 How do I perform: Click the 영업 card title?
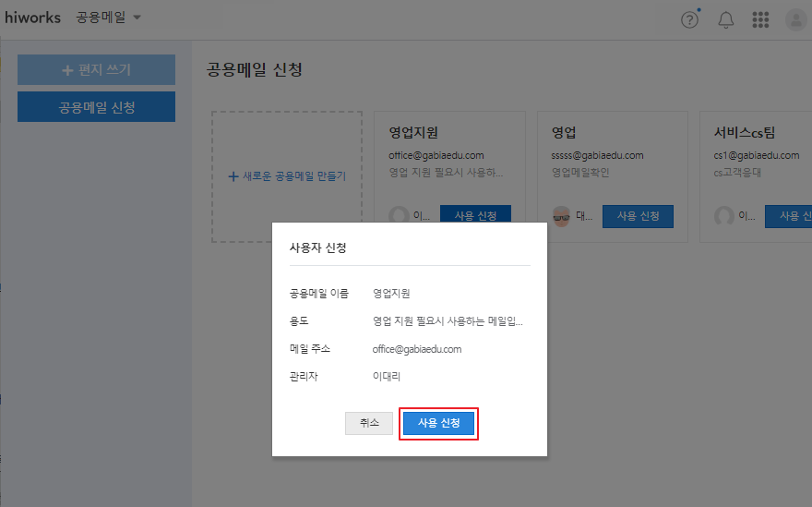pyautogui.click(x=564, y=133)
